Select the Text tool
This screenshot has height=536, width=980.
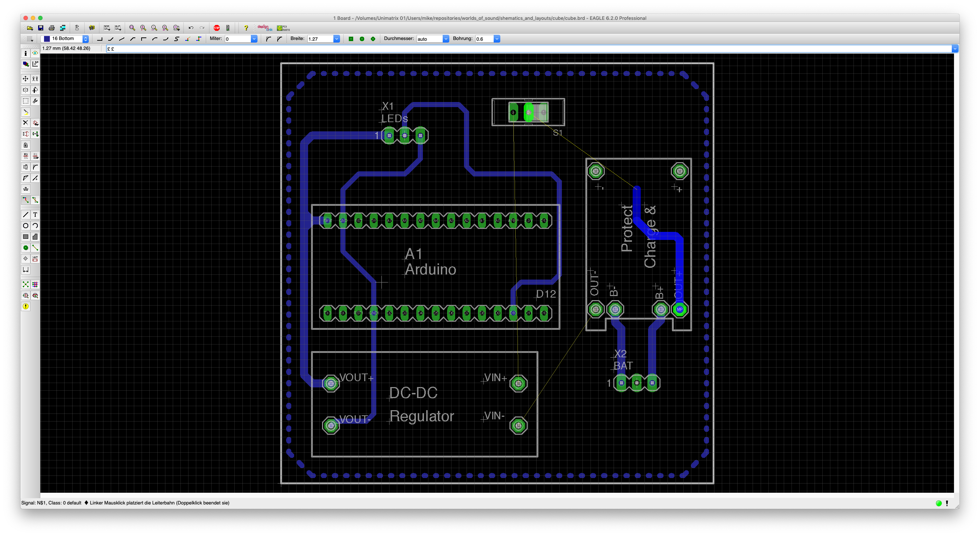(35, 215)
